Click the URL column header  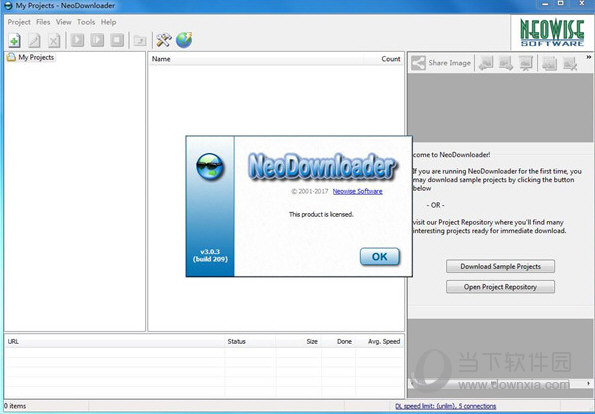(x=115, y=342)
